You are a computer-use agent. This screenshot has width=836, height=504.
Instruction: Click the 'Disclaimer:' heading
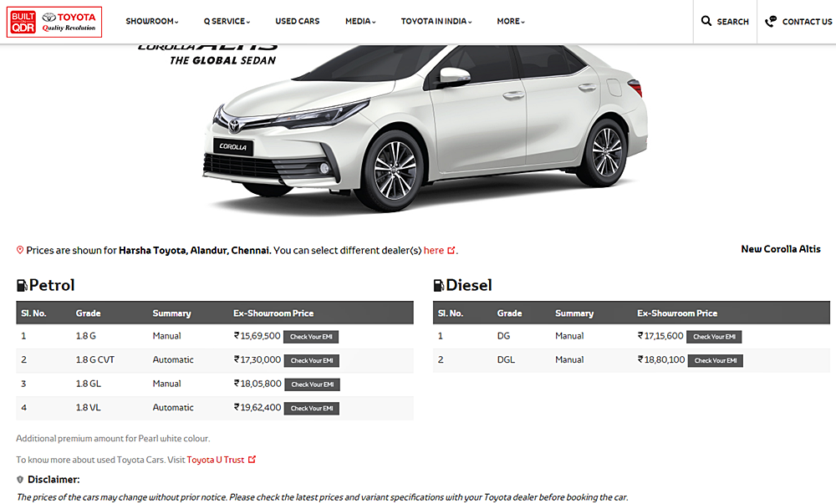[x=54, y=480]
